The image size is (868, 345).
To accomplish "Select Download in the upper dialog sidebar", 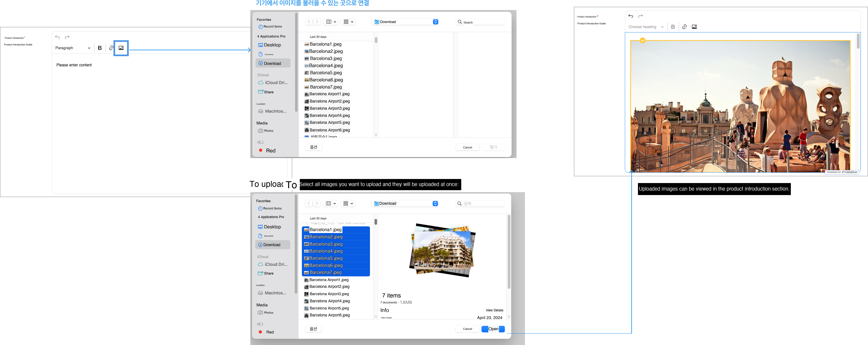I will click(273, 63).
